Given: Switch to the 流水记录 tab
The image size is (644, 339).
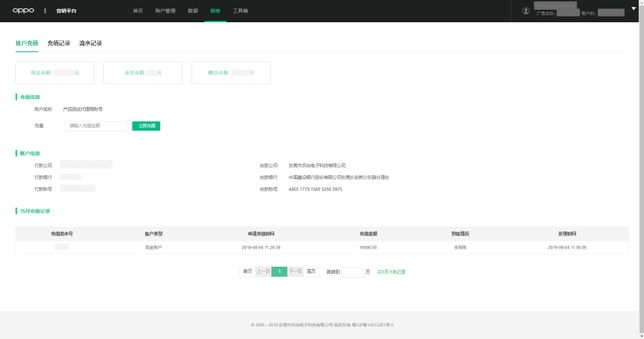Looking at the screenshot, I should click(91, 43).
